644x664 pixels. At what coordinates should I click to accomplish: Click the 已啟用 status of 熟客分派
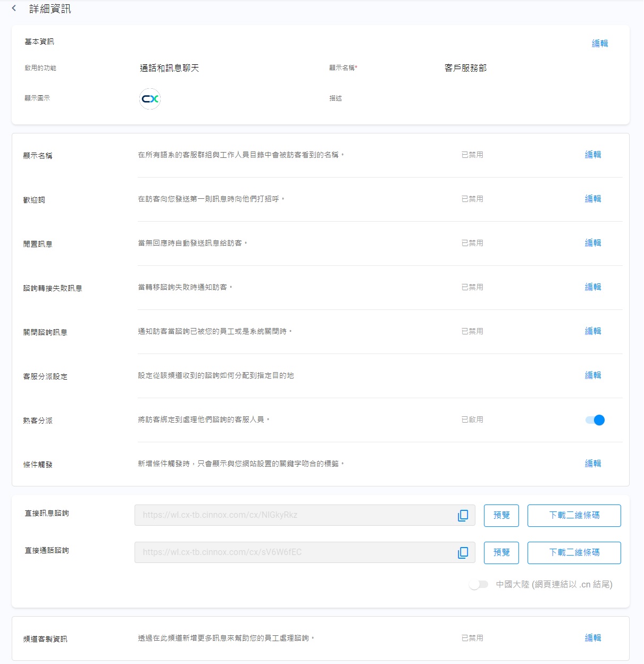[x=472, y=420]
